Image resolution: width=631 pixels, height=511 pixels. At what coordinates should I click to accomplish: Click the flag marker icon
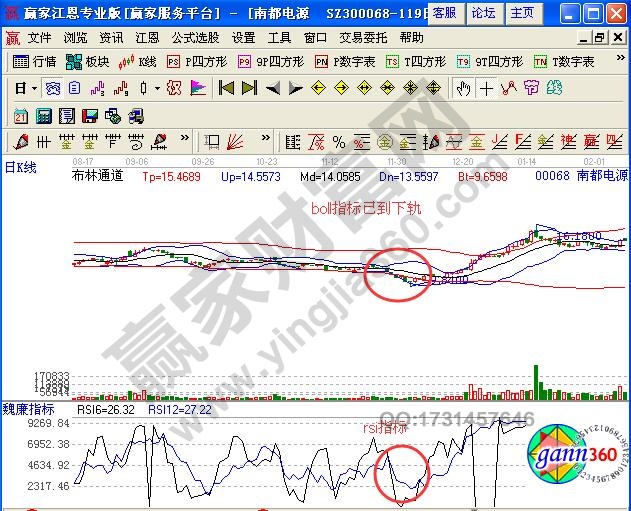click(x=196, y=88)
